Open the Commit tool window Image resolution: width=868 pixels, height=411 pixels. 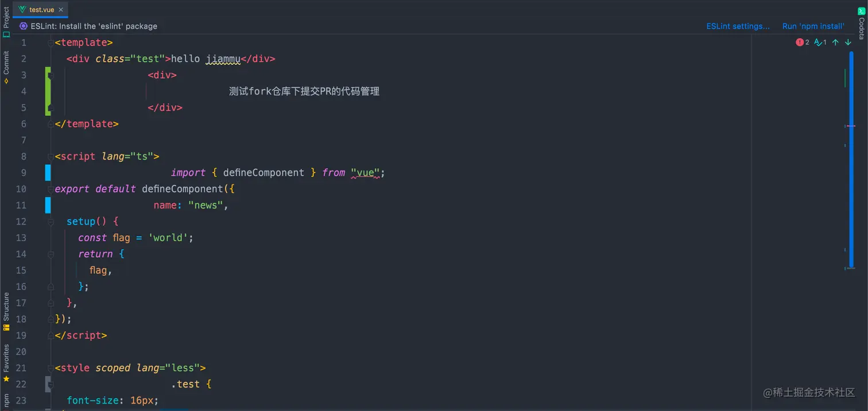[x=6, y=67]
